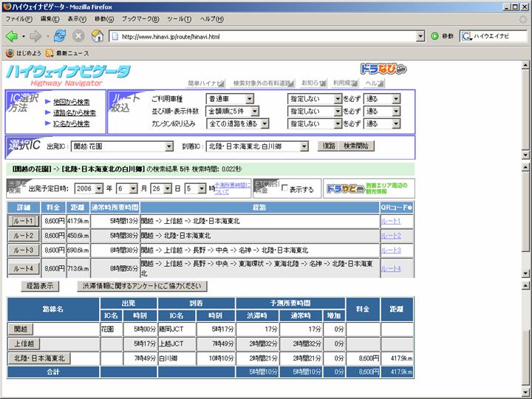Open the year 2006 dropdown
Viewport: 532px width, 399px height.
coord(89,188)
